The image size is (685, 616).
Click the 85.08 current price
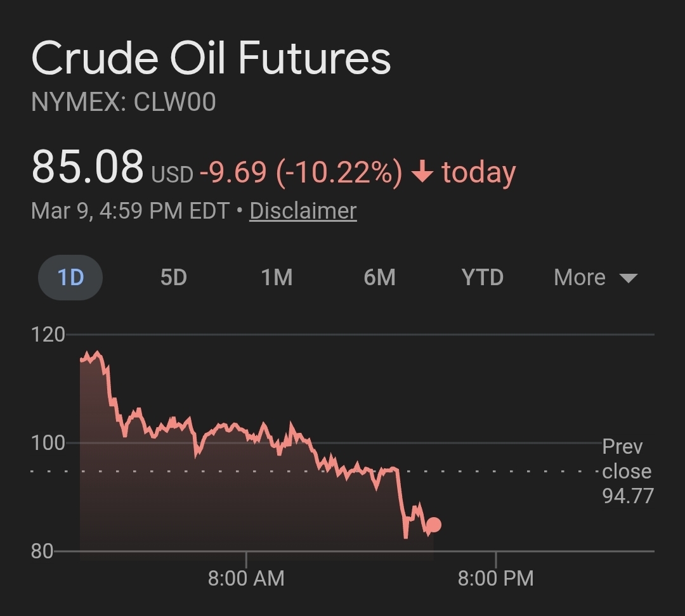pos(88,167)
